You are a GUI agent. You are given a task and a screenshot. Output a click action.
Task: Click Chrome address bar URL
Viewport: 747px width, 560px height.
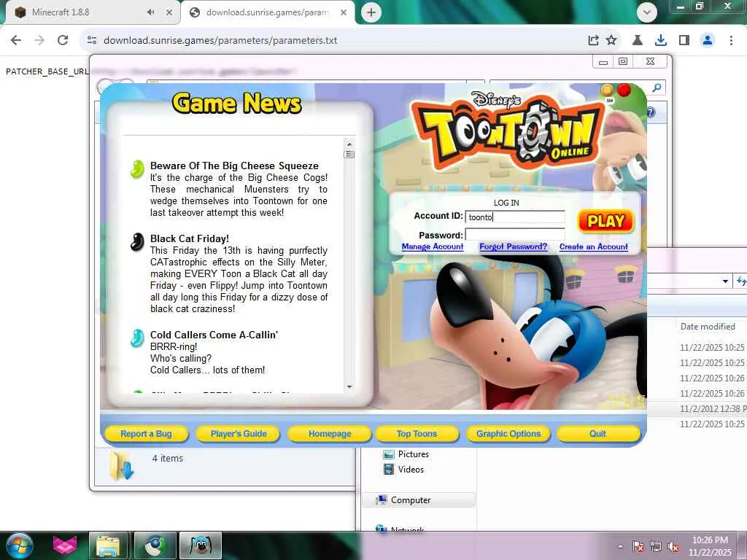(220, 41)
